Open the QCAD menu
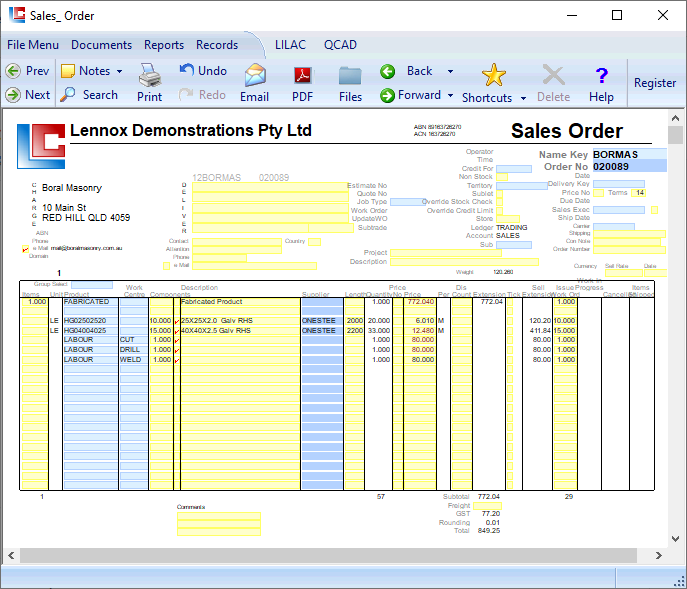The height and width of the screenshot is (589, 687). (x=340, y=45)
